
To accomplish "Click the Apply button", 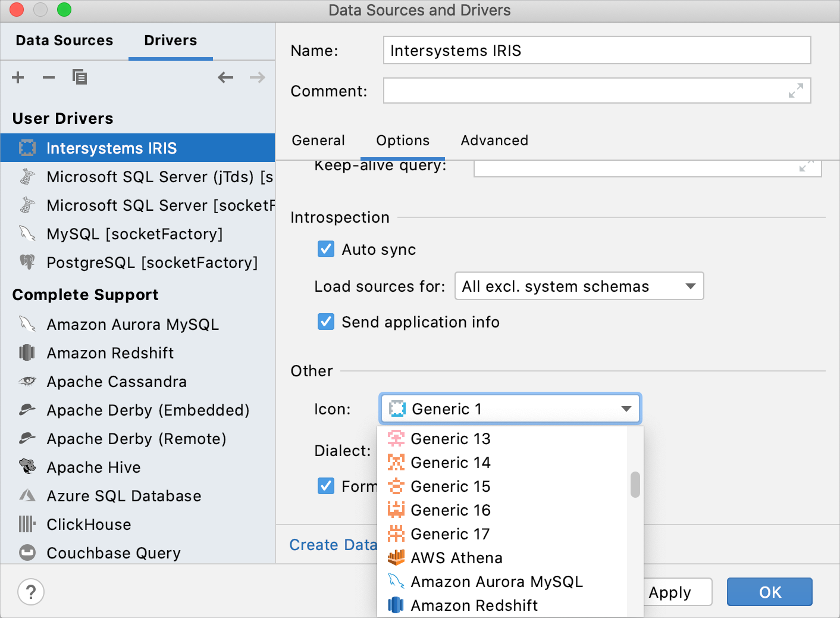I will pos(670,592).
